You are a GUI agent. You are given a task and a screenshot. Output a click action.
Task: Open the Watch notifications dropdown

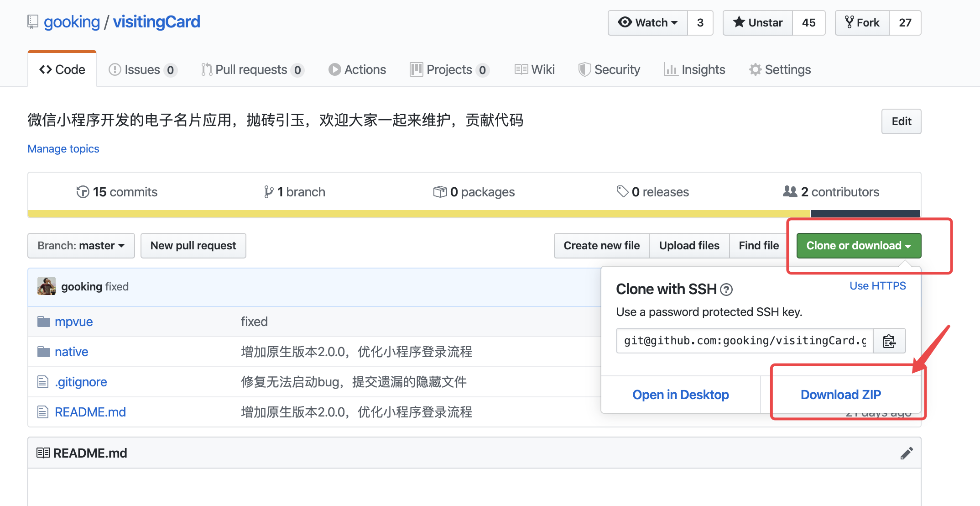tap(648, 23)
